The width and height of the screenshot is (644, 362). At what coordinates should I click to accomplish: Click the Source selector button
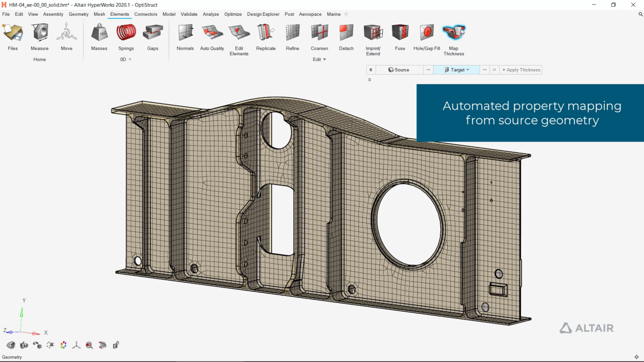point(400,70)
